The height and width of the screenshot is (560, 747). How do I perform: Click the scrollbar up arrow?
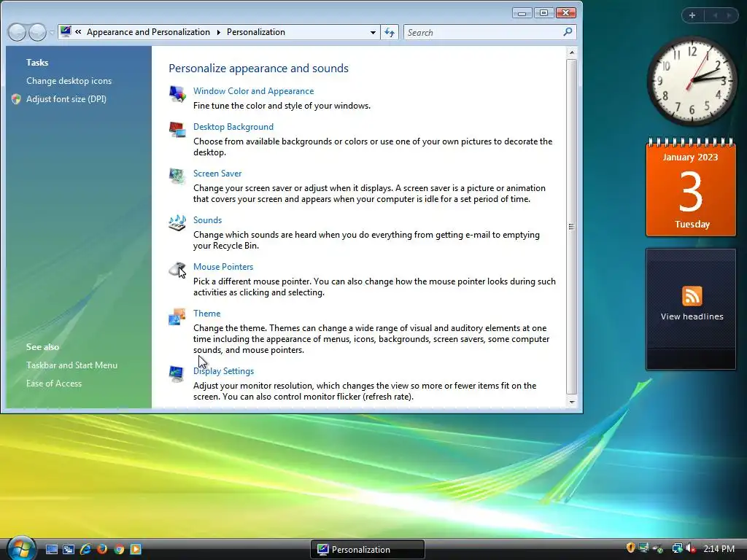(571, 52)
